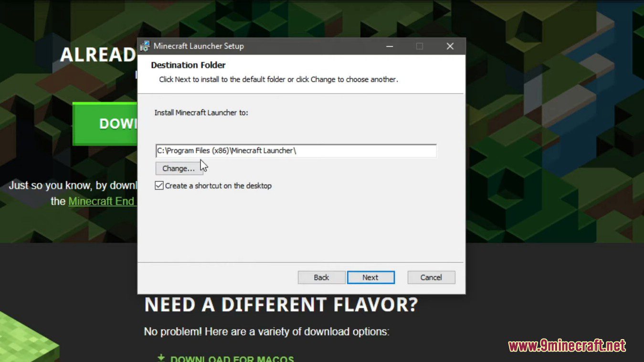644x362 pixels.
Task: Click the Minecraft Launcher Setup title text
Action: (199, 46)
